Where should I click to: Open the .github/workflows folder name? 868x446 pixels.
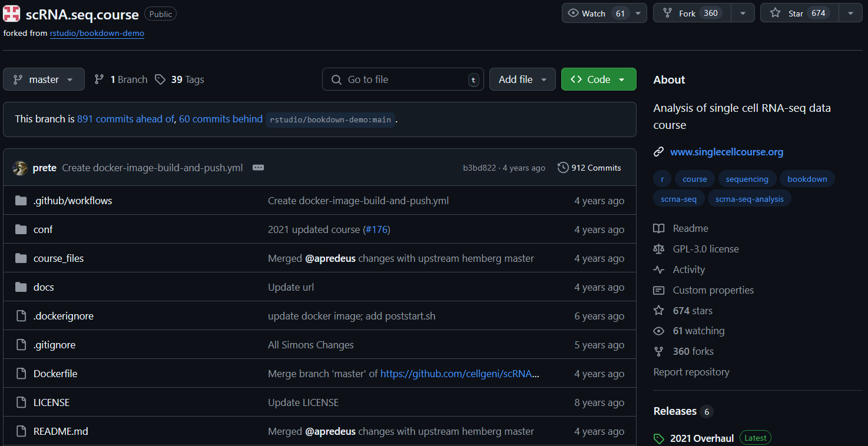pyautogui.click(x=72, y=201)
